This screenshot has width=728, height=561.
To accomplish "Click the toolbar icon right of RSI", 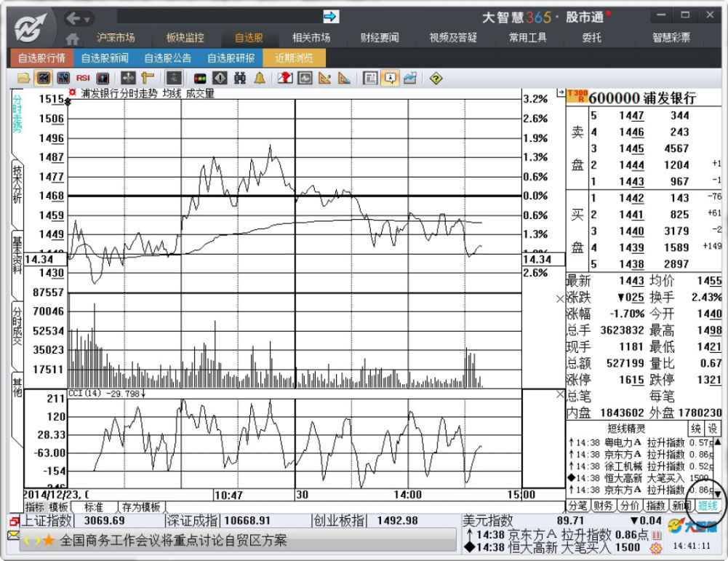I will 103,78.
